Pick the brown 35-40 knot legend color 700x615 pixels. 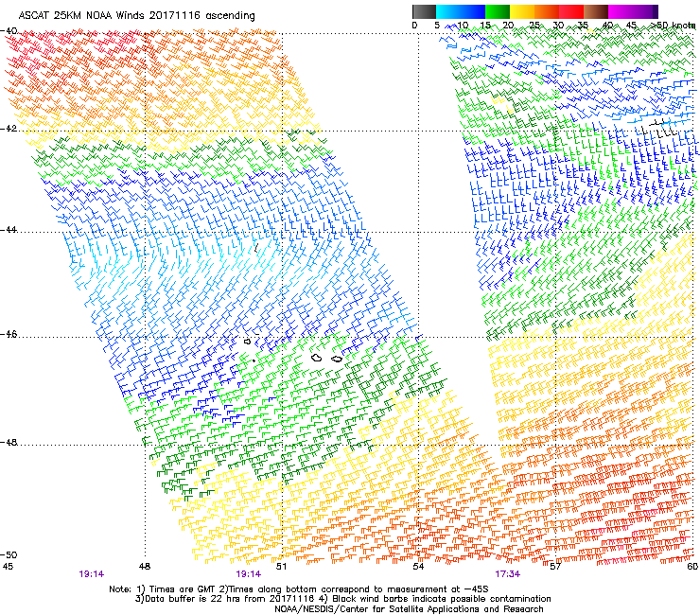pyautogui.click(x=596, y=11)
